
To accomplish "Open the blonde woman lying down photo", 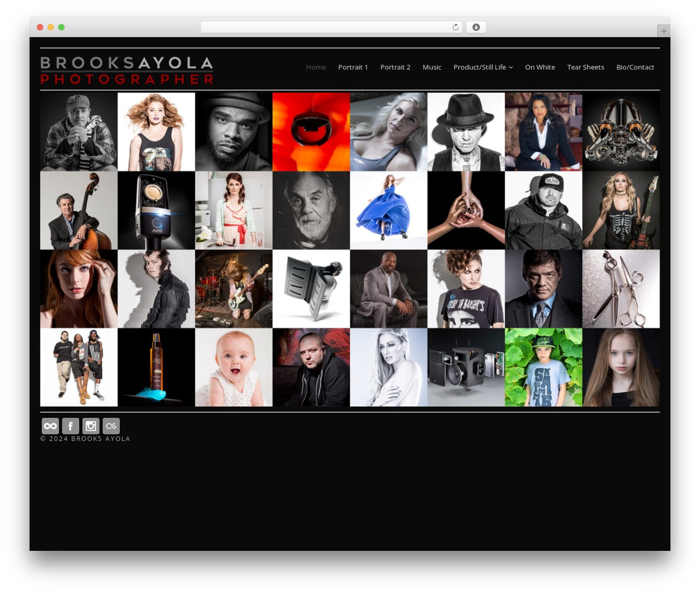I will point(389,132).
